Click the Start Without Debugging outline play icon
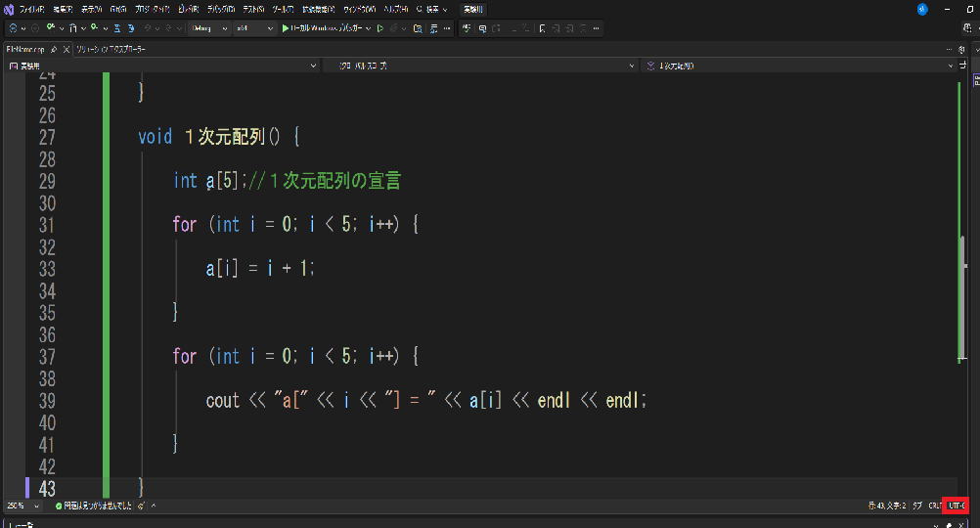 380,28
